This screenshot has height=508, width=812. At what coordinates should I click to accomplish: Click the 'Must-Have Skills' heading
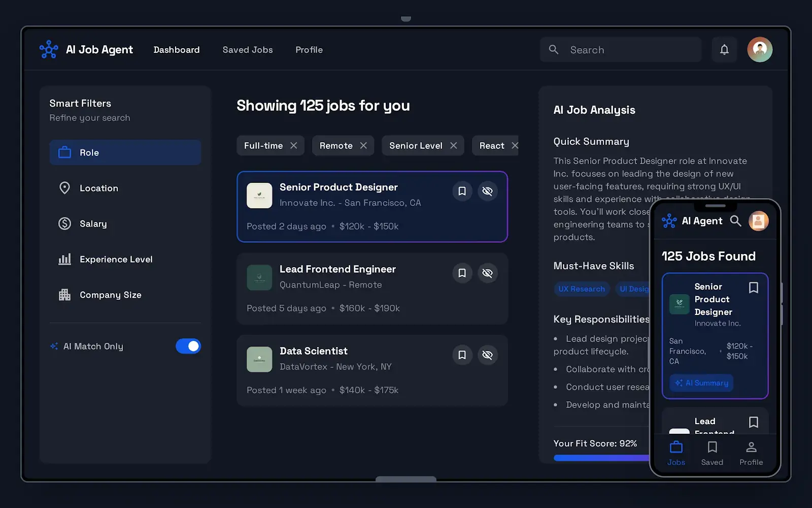click(x=594, y=266)
